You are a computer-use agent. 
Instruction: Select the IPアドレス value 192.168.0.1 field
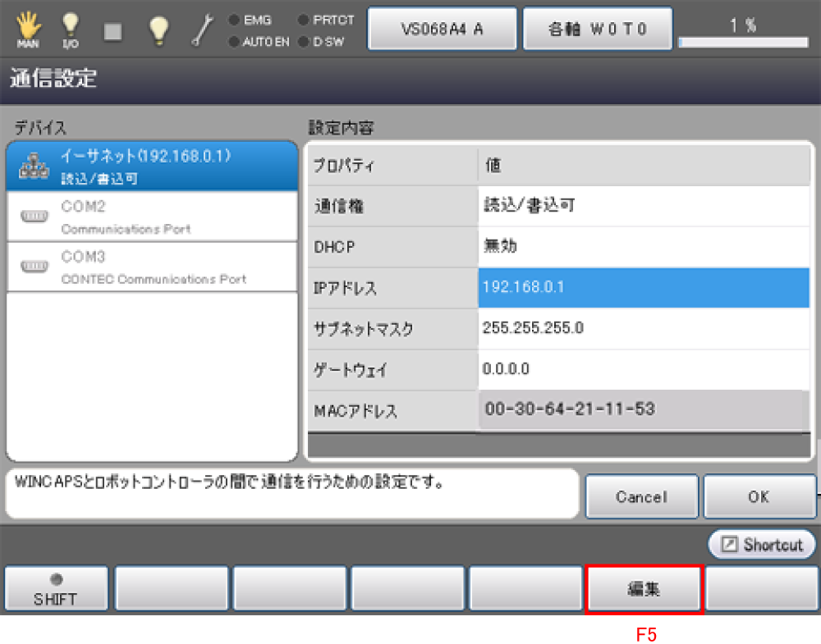(x=643, y=288)
